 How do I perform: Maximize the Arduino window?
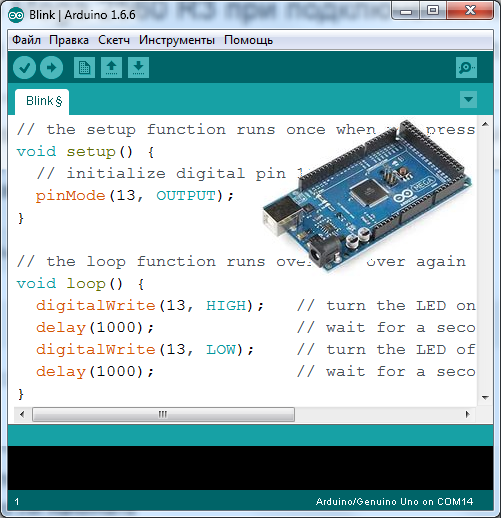(432, 11)
